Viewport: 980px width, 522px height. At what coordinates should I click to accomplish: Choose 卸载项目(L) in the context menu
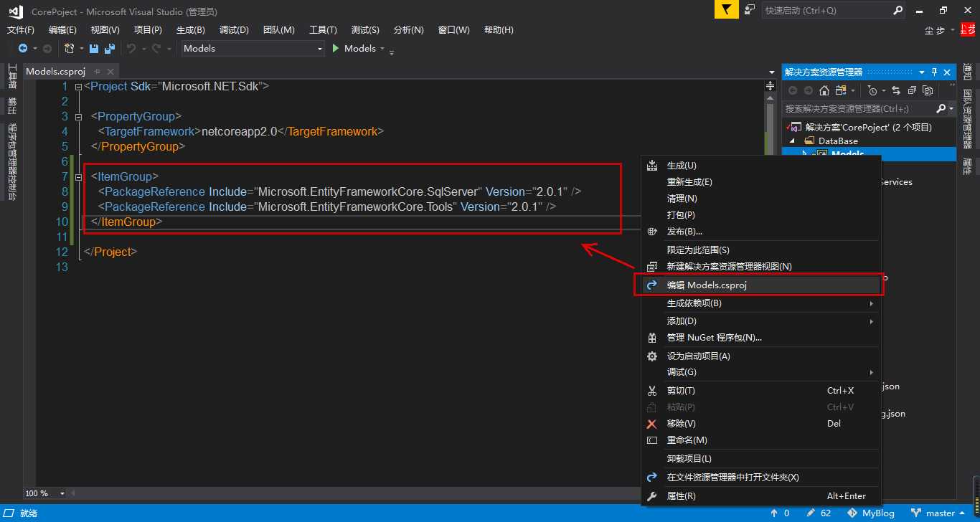pos(760,459)
